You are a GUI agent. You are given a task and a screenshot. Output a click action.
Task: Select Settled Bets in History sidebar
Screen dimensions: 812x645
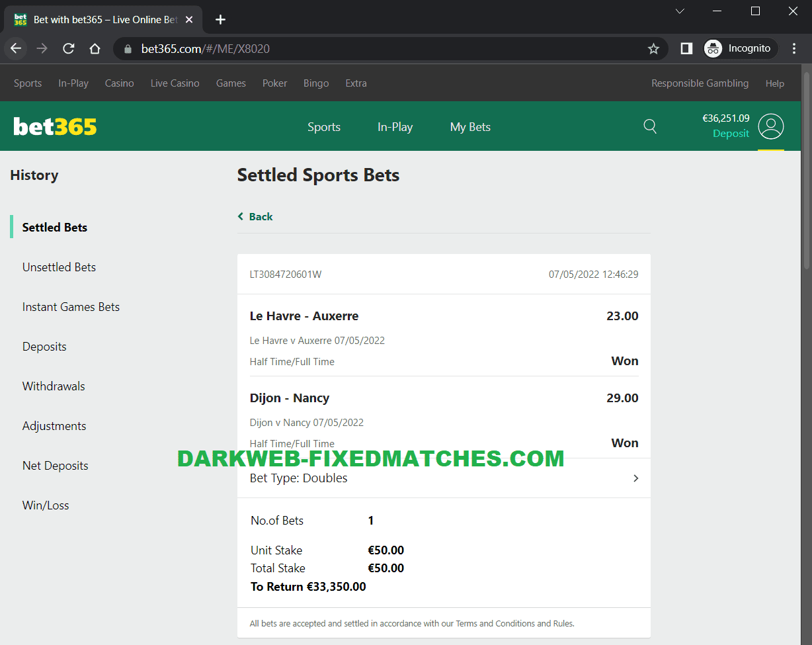(x=55, y=228)
